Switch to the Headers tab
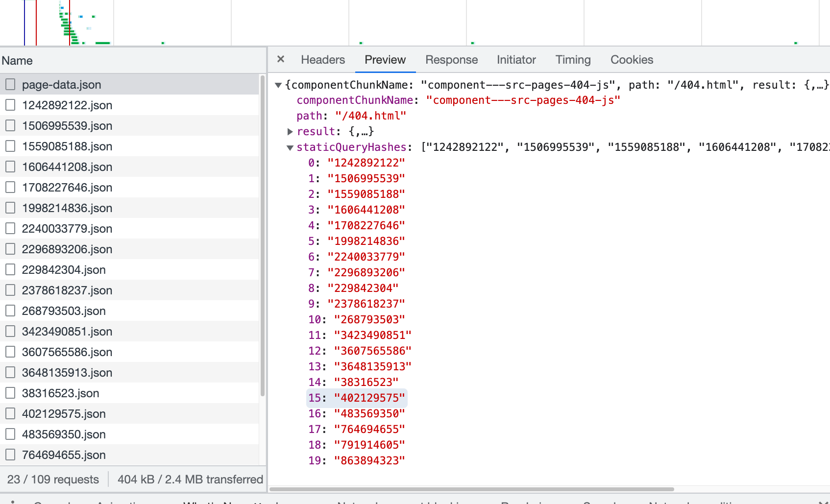830x504 pixels. tap(323, 59)
